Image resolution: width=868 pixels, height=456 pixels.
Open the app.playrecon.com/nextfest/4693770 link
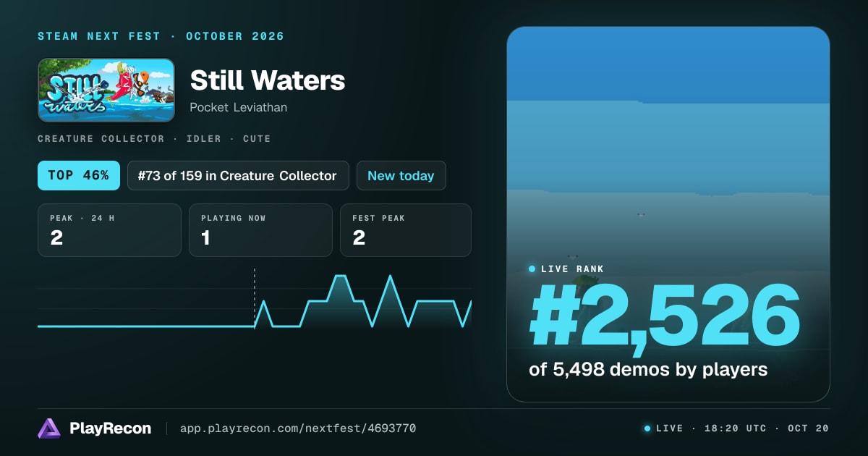[x=298, y=428]
